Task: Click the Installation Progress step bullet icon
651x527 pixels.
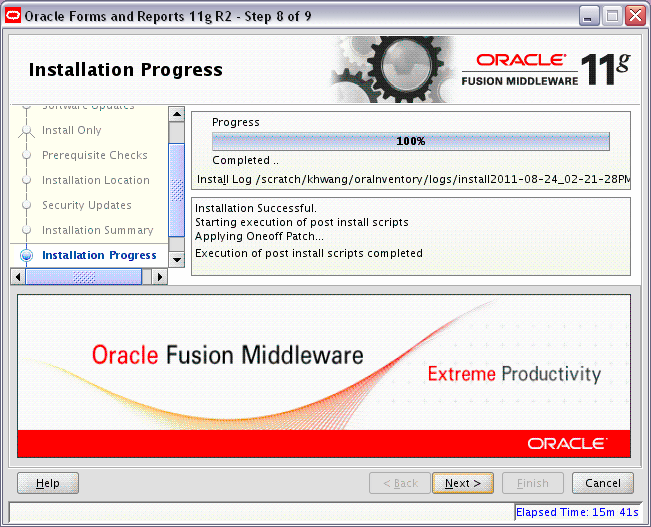Action: click(x=27, y=255)
